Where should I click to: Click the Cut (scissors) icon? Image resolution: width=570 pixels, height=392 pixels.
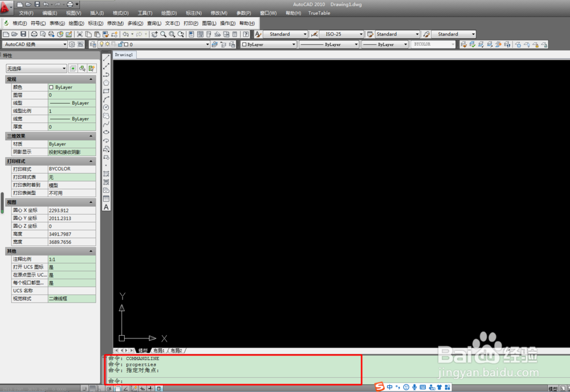coord(80,34)
